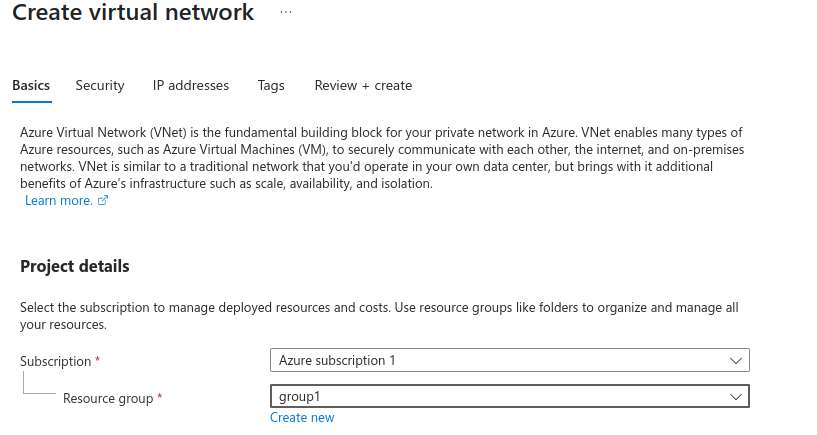817x435 pixels.
Task: Click the red asterisk next to Subscription
Action: coord(98,360)
